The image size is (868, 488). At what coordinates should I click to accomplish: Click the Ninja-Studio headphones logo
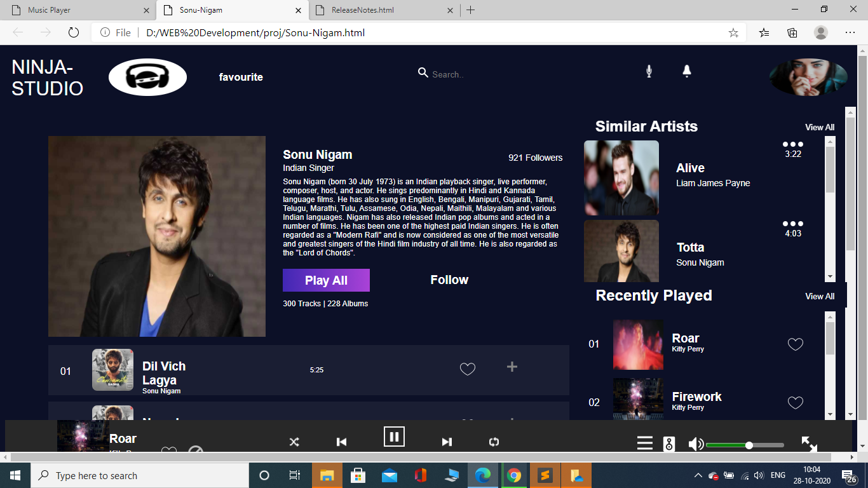147,76
